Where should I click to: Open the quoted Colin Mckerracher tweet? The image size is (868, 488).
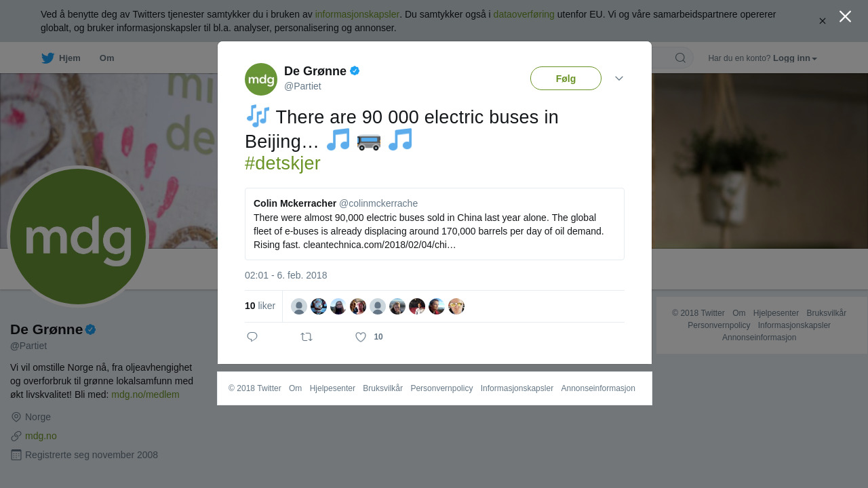[x=434, y=224]
